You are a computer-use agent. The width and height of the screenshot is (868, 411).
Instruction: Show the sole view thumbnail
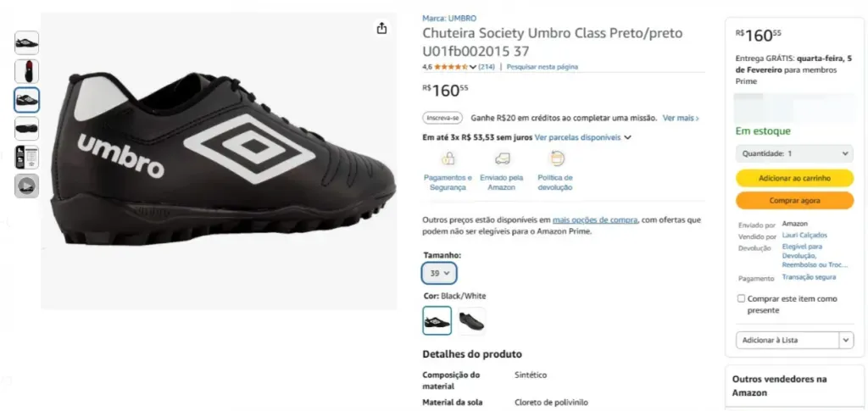[26, 129]
